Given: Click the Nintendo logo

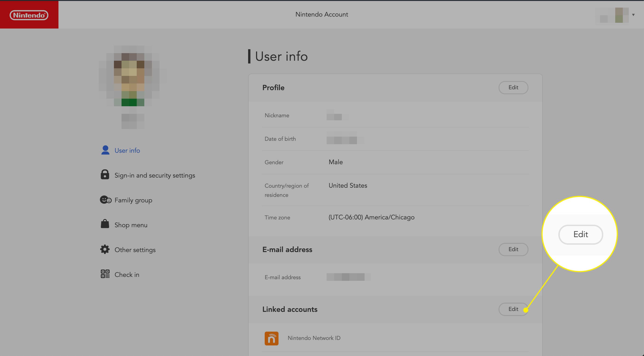Looking at the screenshot, I should (x=29, y=15).
